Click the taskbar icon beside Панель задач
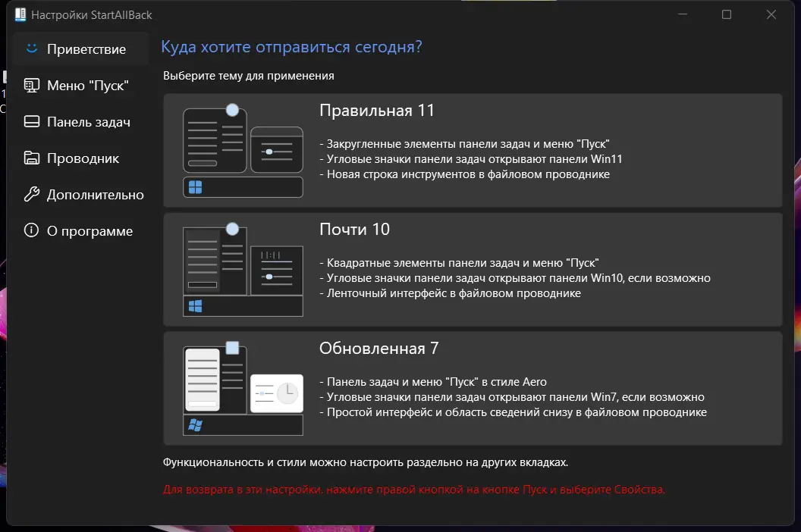 [x=32, y=121]
